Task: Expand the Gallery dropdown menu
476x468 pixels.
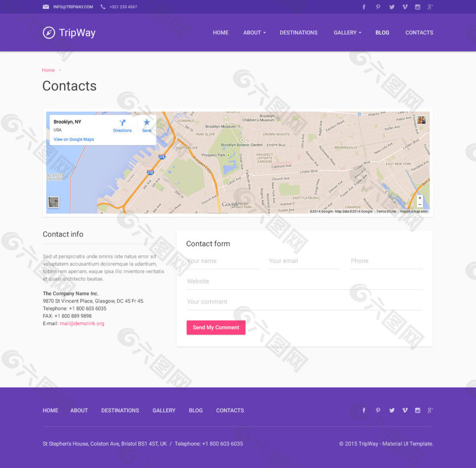Action: (x=347, y=33)
